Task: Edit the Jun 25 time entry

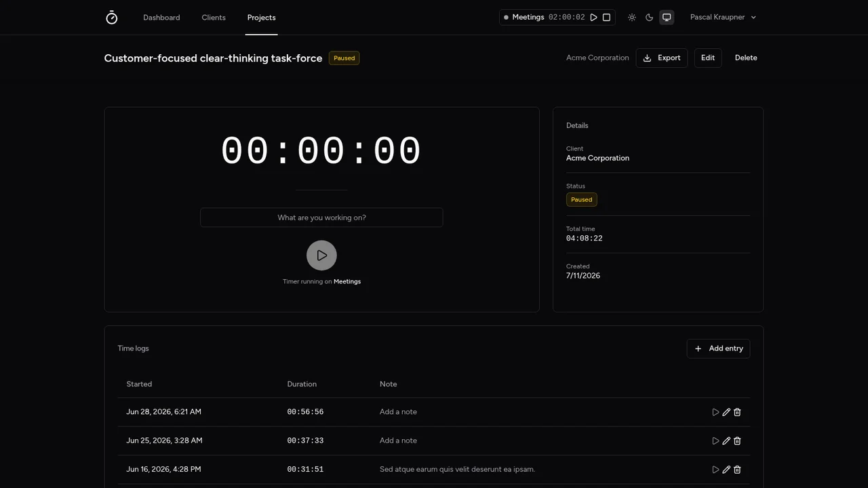Action: (726, 441)
